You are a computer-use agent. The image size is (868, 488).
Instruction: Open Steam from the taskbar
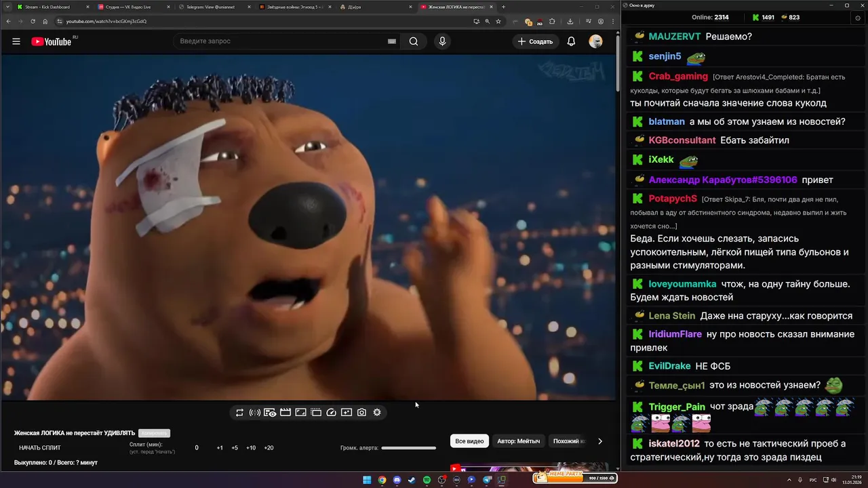point(412,480)
